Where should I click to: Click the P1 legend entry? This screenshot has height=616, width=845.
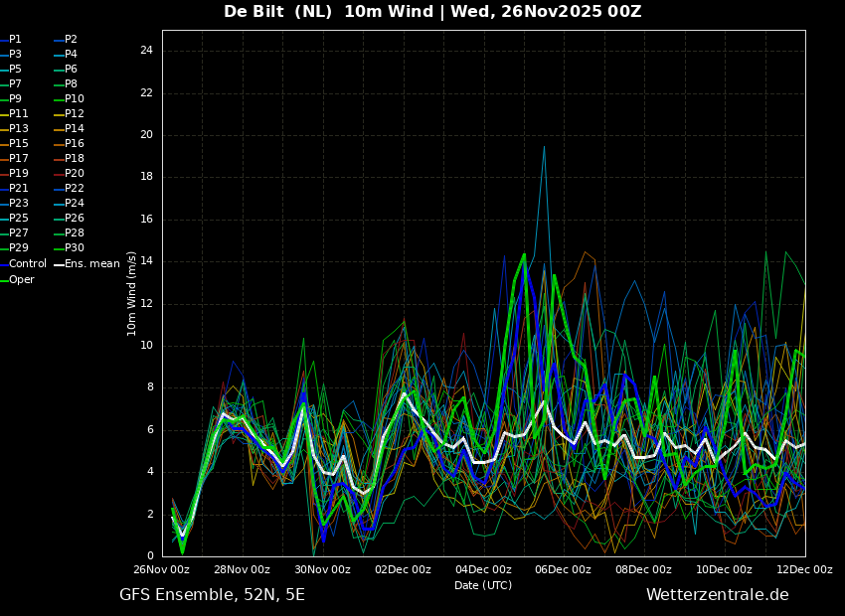(x=11, y=40)
